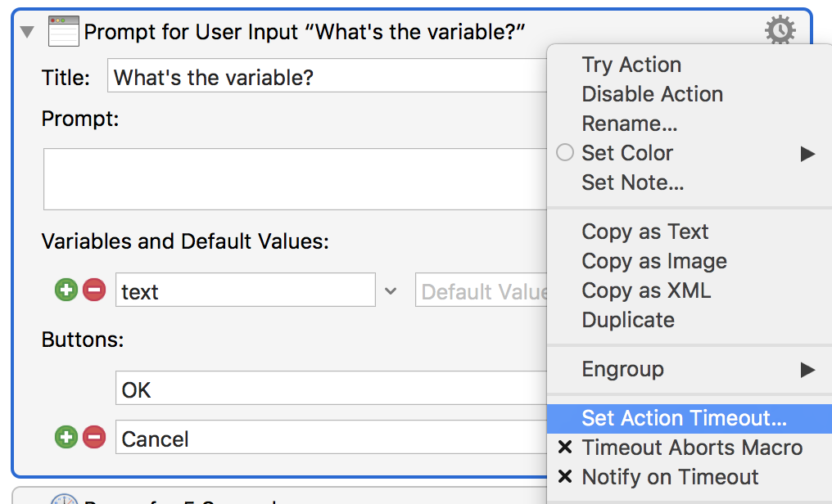Remove the text variable with the red minus icon

coord(94,290)
